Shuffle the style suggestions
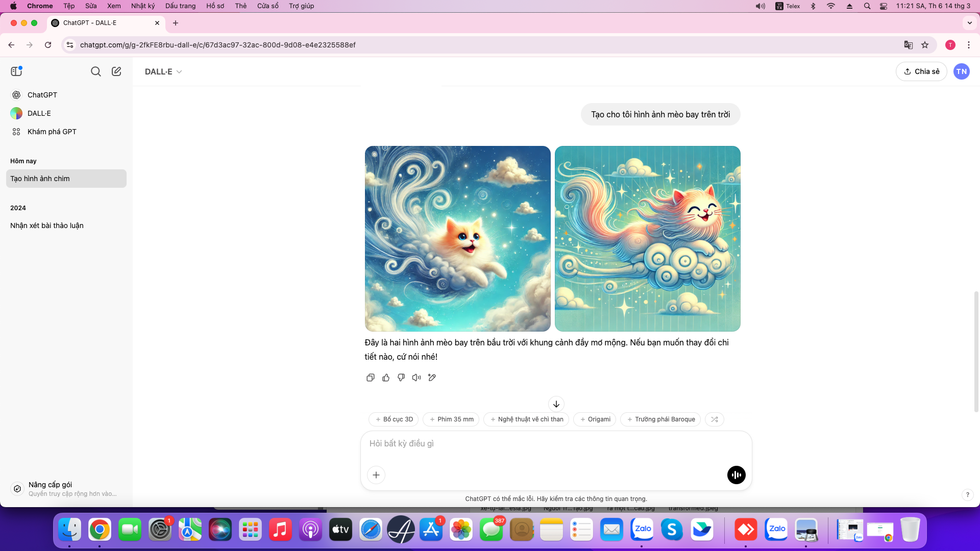The width and height of the screenshot is (980, 551). 715,419
